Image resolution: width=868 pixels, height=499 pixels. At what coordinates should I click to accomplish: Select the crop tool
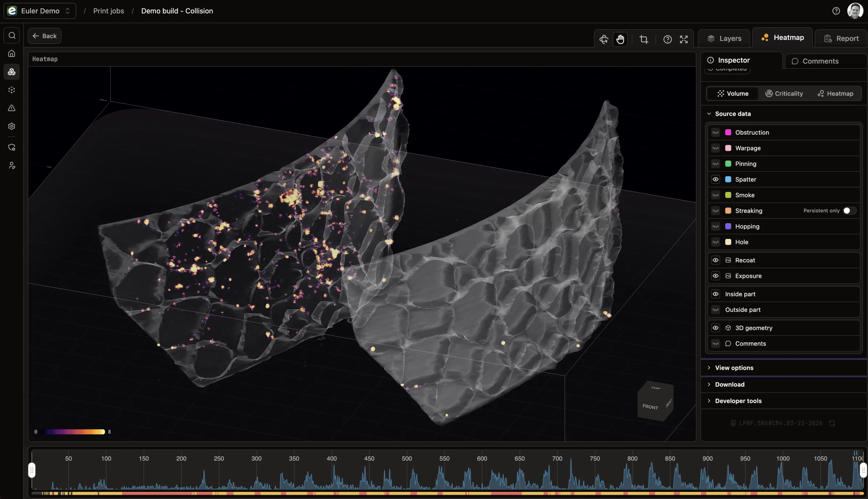coord(644,39)
